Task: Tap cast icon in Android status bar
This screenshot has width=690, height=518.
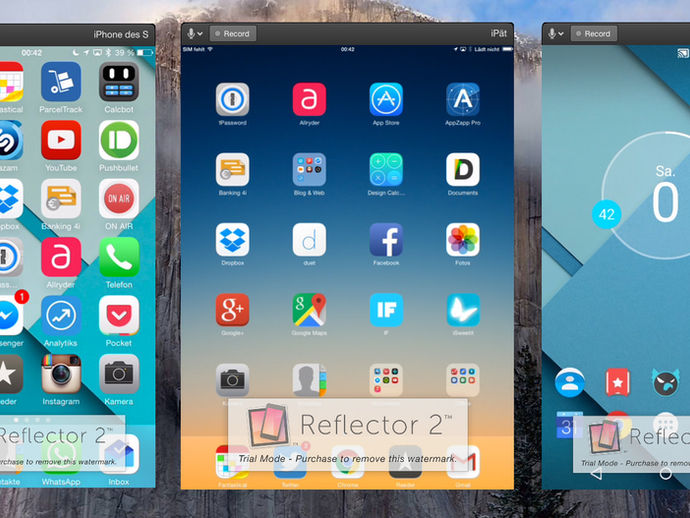Action: pos(683,54)
